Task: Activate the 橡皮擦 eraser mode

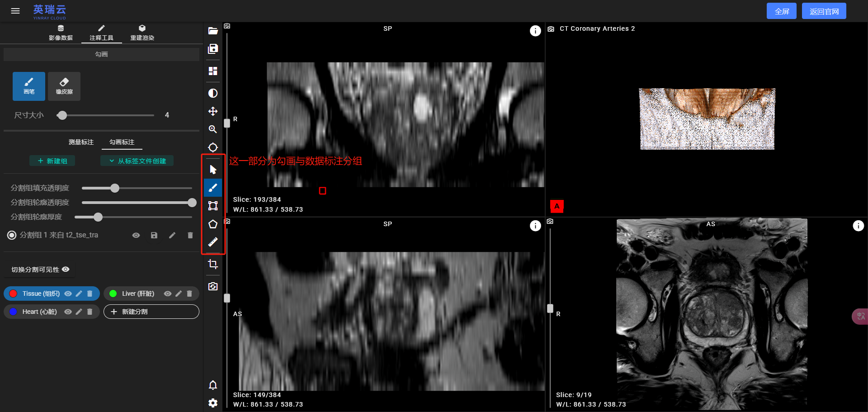Action: pyautogui.click(x=64, y=86)
